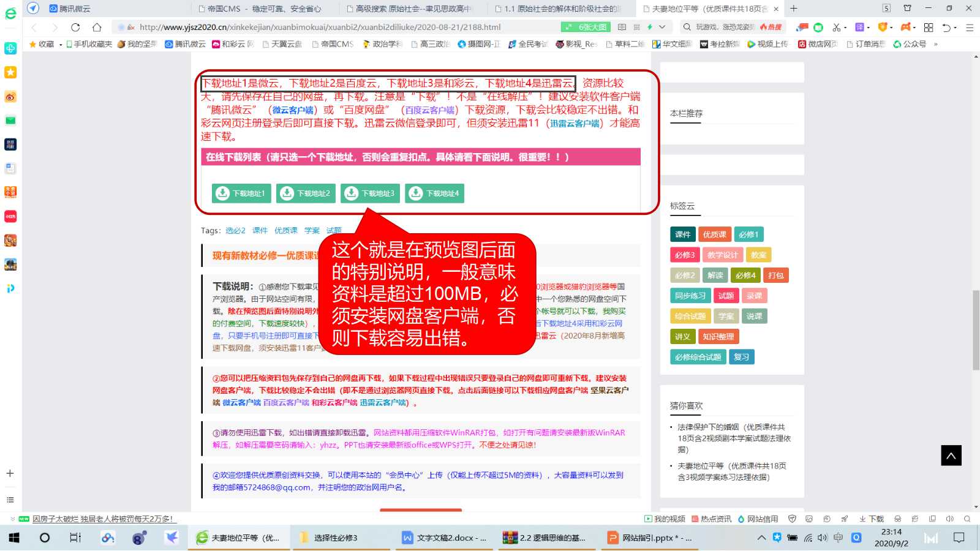
Task: Select the 知识整理 tag in 标签云
Action: (718, 337)
